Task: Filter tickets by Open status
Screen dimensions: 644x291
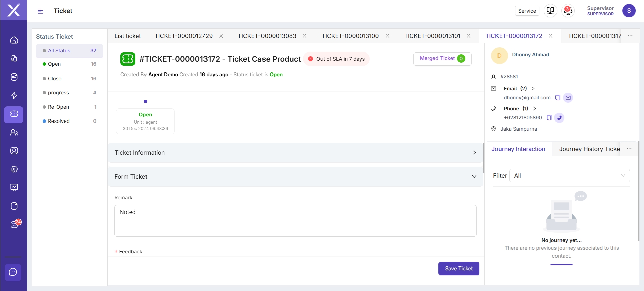Action: pyautogui.click(x=54, y=64)
